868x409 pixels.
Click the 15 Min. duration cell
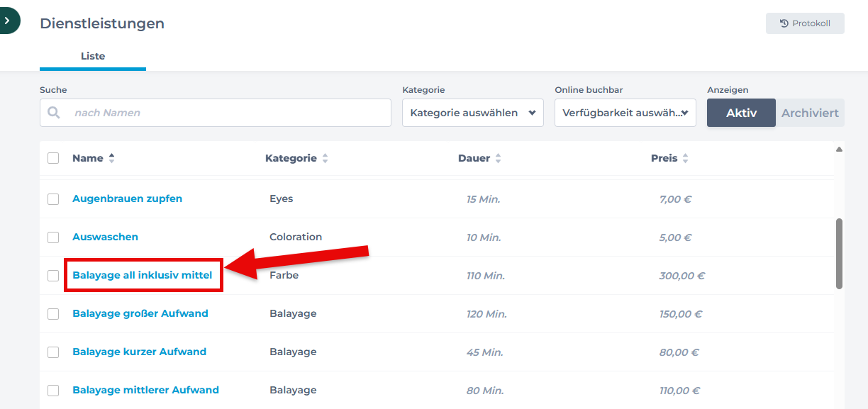pyautogui.click(x=484, y=199)
